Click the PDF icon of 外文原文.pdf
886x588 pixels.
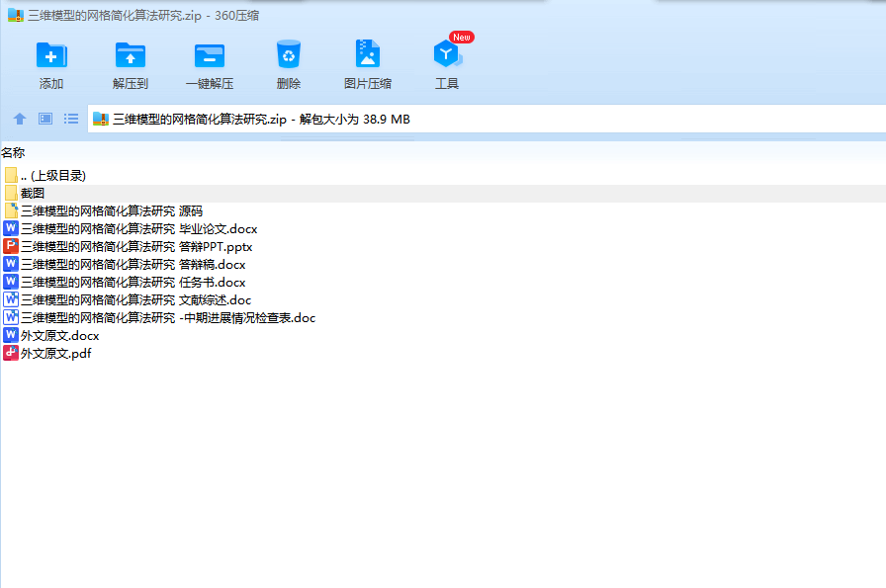(x=11, y=353)
